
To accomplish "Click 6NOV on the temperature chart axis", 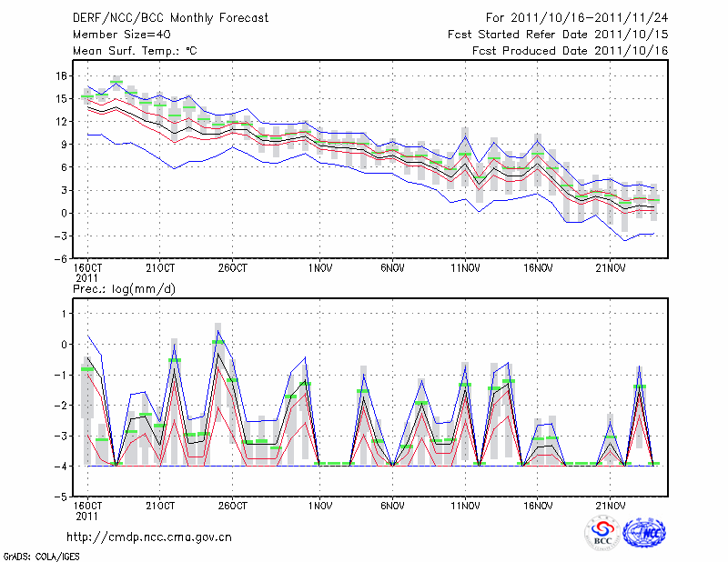I will pyautogui.click(x=392, y=269).
